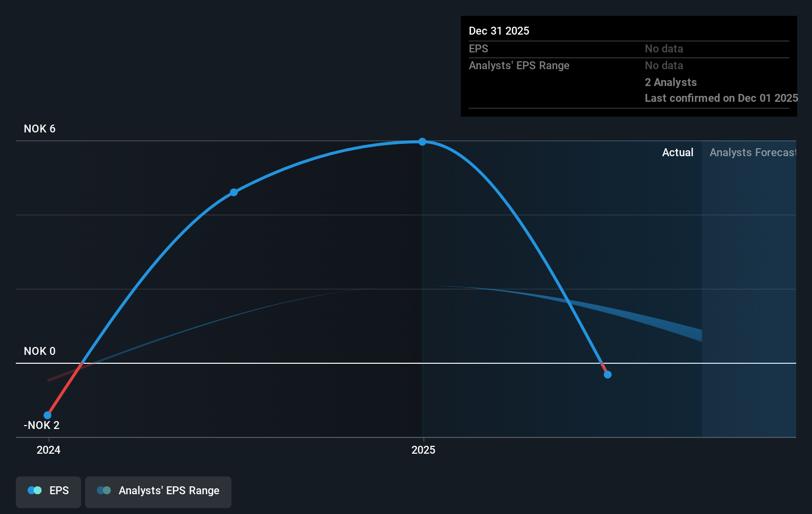Viewport: 812px width, 514px height.
Task: Click the Dec 31 2025 tooltip date
Action: pyautogui.click(x=499, y=31)
